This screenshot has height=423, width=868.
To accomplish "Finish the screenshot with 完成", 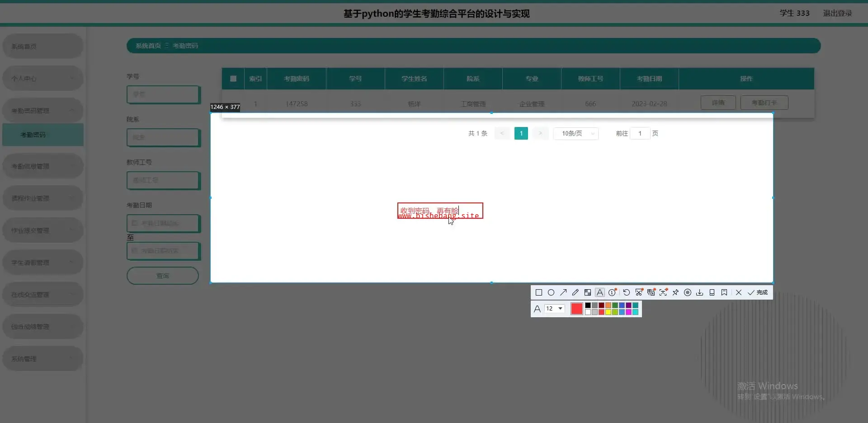I will [x=758, y=292].
